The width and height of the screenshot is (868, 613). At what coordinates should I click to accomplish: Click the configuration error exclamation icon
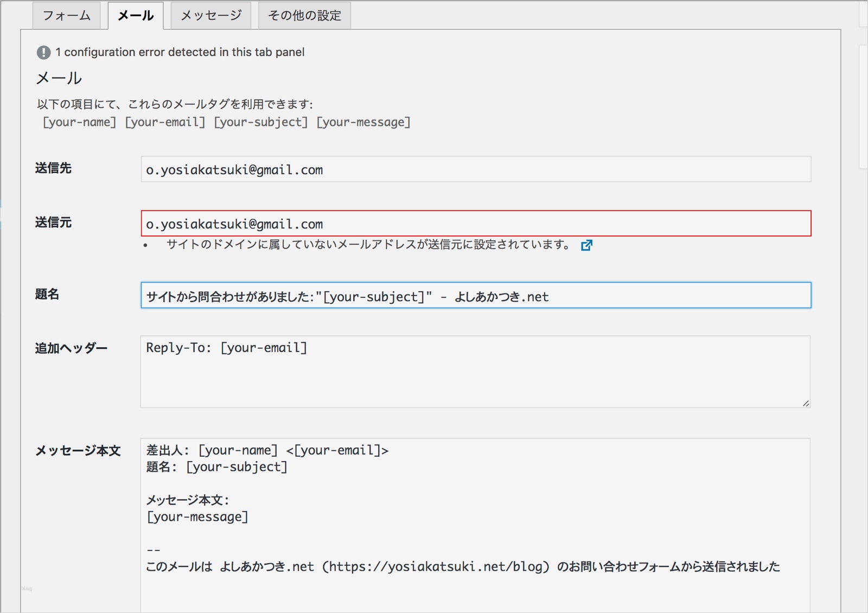43,53
